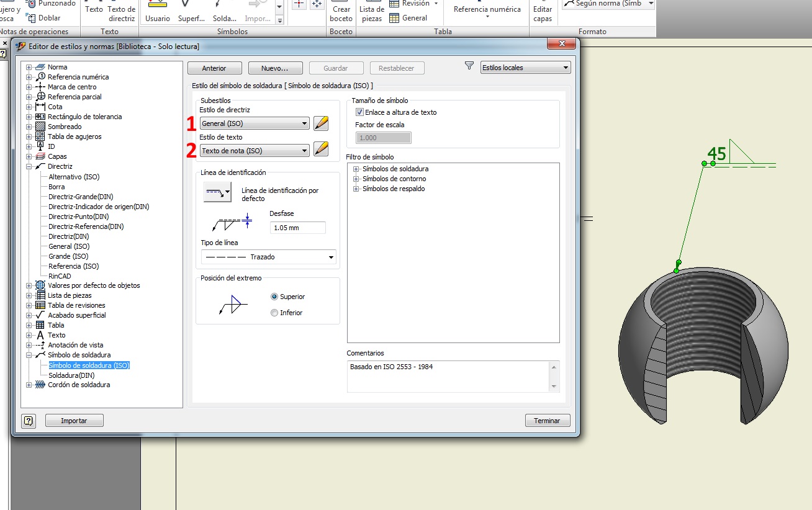Edit the text style with pencil icon

(321, 149)
